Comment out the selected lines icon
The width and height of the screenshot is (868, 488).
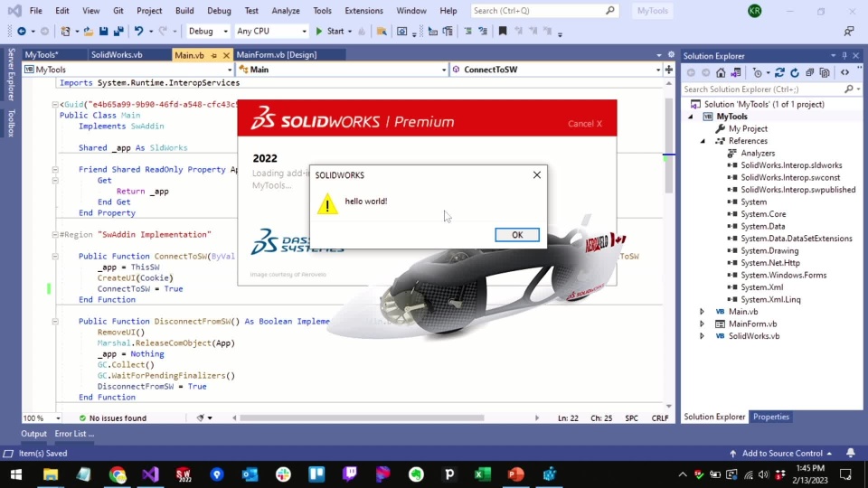[x=467, y=32]
